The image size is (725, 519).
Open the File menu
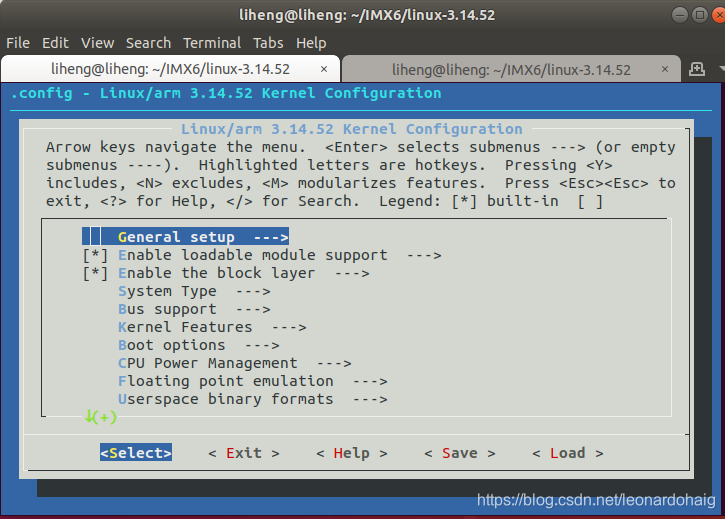click(18, 43)
